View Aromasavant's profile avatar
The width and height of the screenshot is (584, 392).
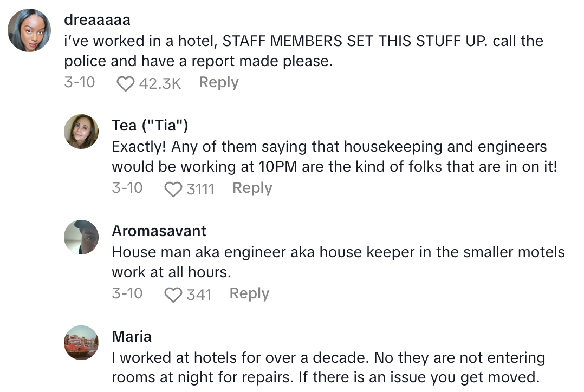[x=81, y=237]
